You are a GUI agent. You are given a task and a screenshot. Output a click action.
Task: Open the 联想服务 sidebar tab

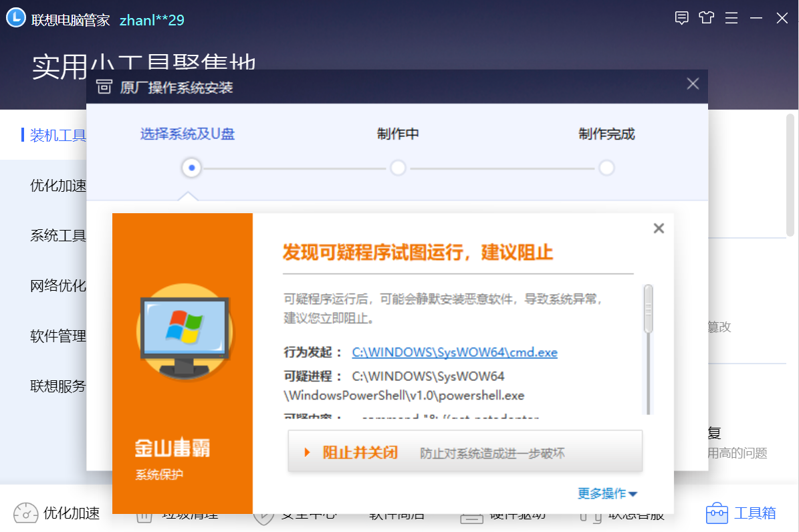[x=58, y=386]
